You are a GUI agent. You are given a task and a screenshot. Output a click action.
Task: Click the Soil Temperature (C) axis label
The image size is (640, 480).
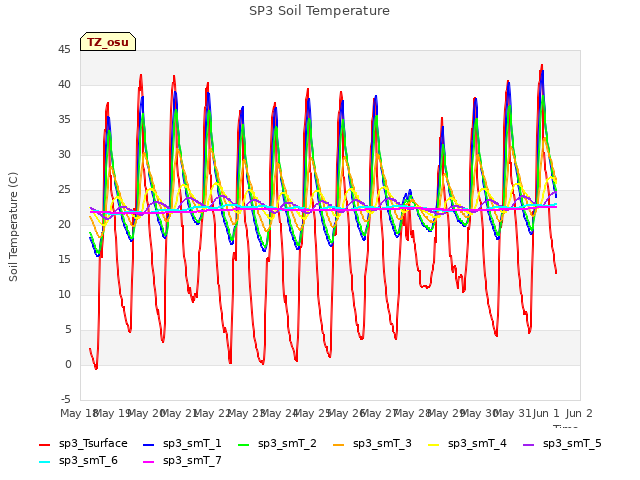pos(13,227)
